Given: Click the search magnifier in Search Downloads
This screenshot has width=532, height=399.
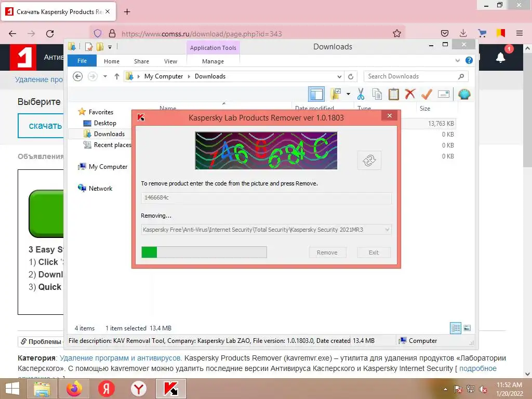Looking at the screenshot, I should point(461,76).
